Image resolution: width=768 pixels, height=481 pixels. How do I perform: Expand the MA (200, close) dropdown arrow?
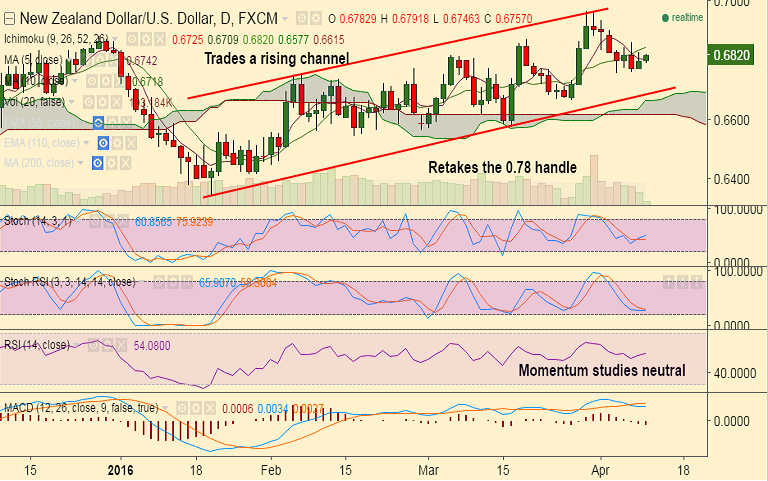pyautogui.click(x=80, y=163)
